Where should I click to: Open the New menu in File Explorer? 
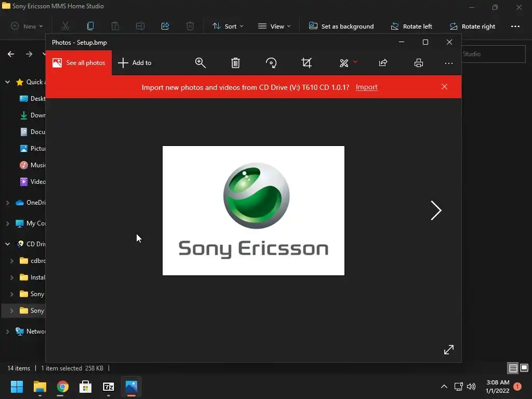(x=27, y=26)
